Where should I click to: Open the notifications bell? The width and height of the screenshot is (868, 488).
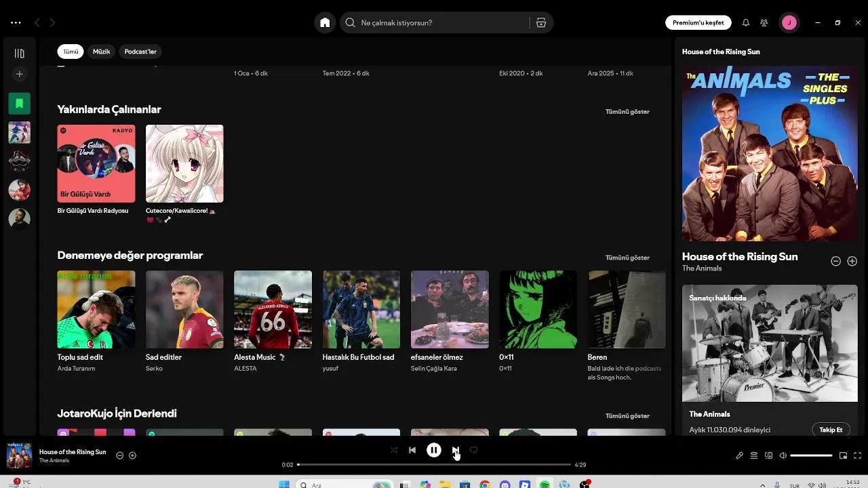[746, 22]
